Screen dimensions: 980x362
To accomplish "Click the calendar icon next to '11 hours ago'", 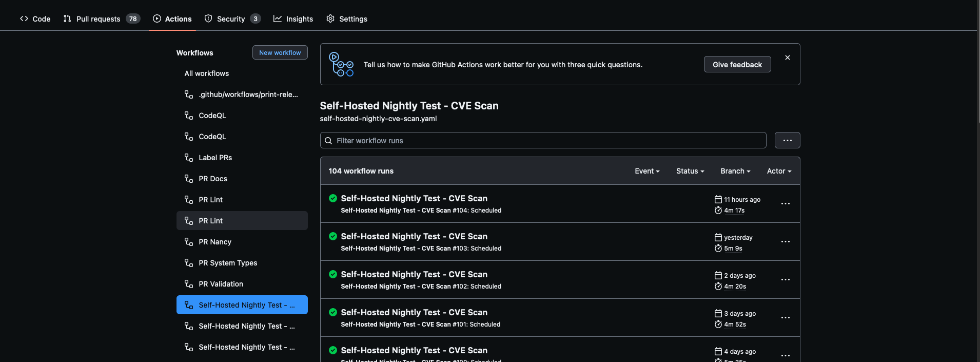I will coord(718,199).
